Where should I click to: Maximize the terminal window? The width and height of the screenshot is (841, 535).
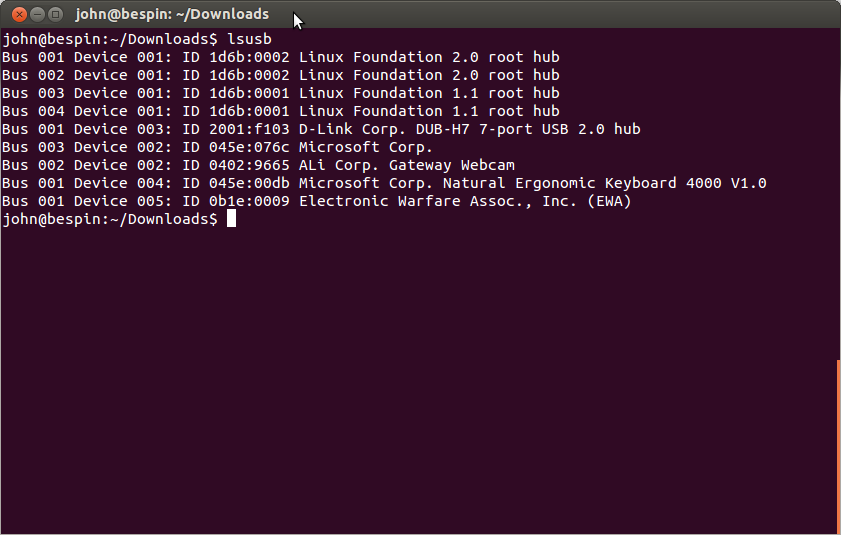tap(56, 14)
